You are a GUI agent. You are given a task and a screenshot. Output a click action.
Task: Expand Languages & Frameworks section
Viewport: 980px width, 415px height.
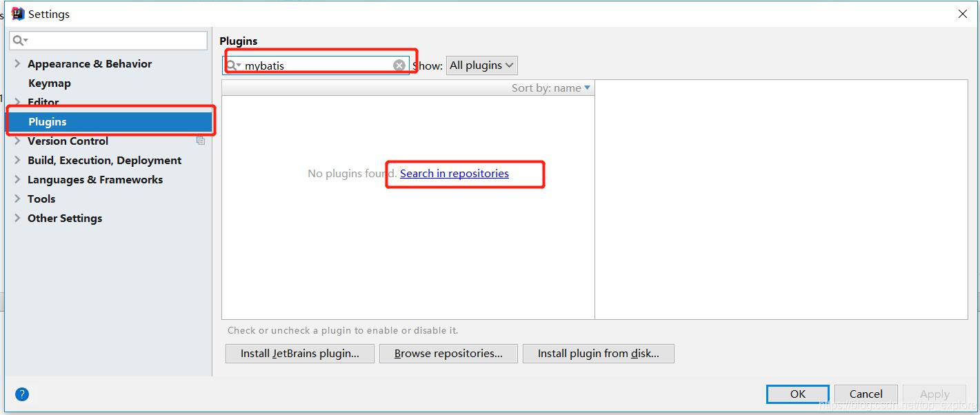pos(17,179)
